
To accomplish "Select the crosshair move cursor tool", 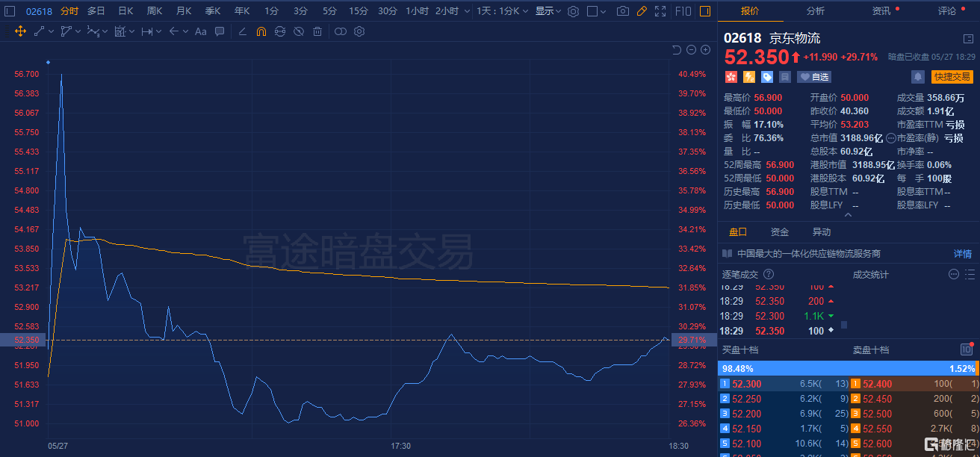I will (x=20, y=31).
